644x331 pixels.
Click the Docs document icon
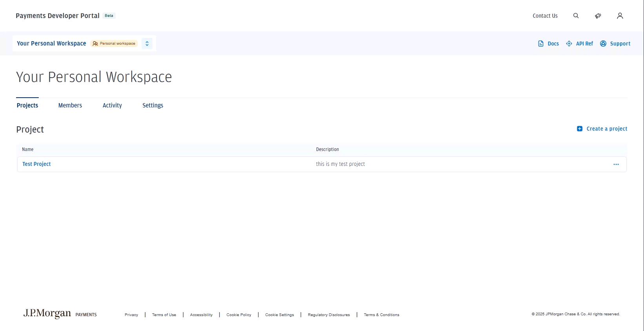[541, 44]
